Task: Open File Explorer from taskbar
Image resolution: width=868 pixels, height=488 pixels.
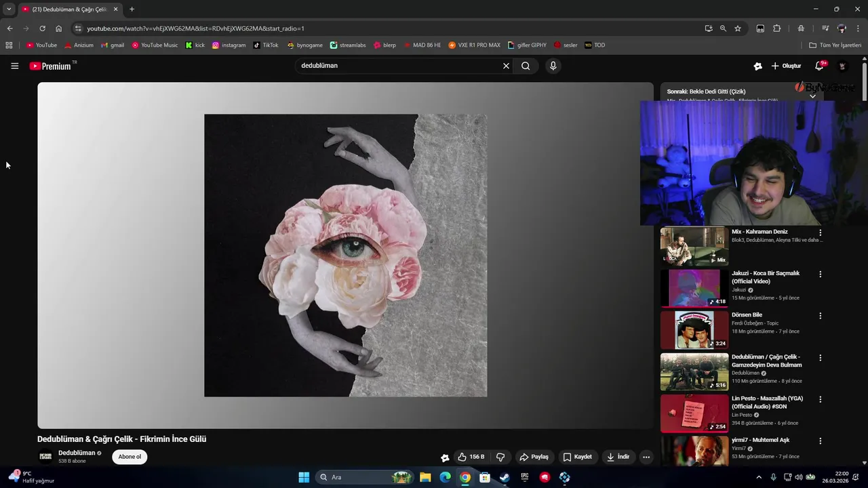Action: click(x=425, y=477)
